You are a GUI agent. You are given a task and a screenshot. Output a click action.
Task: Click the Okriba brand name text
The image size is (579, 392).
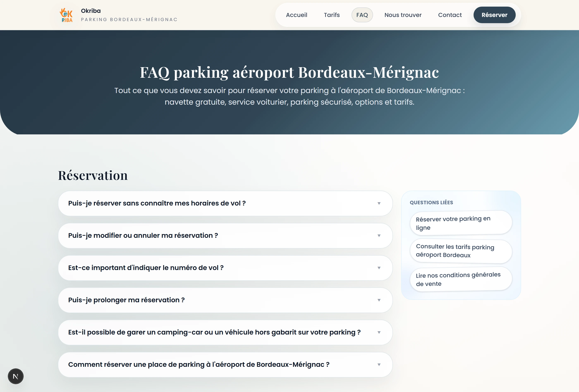[91, 11]
